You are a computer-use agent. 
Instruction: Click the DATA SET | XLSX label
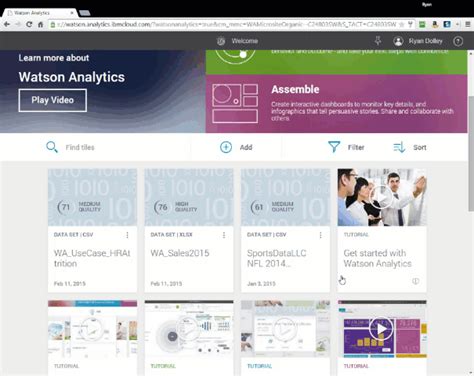[171, 235]
